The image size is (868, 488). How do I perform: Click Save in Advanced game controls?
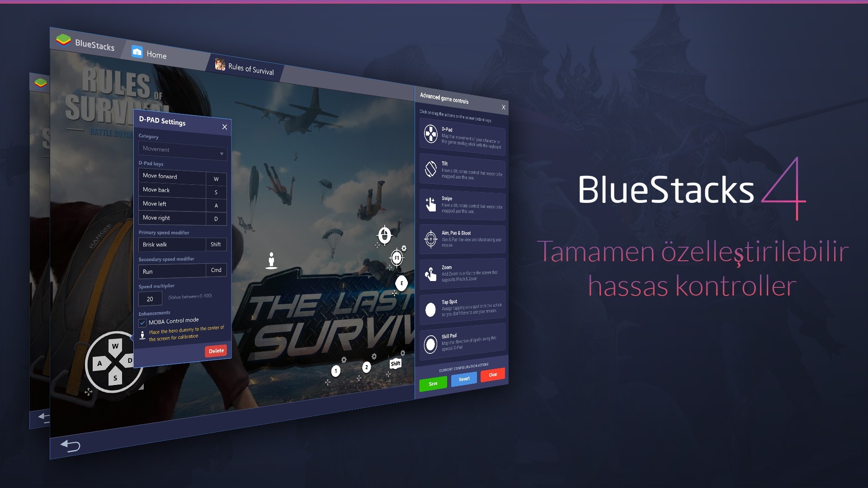pos(433,384)
